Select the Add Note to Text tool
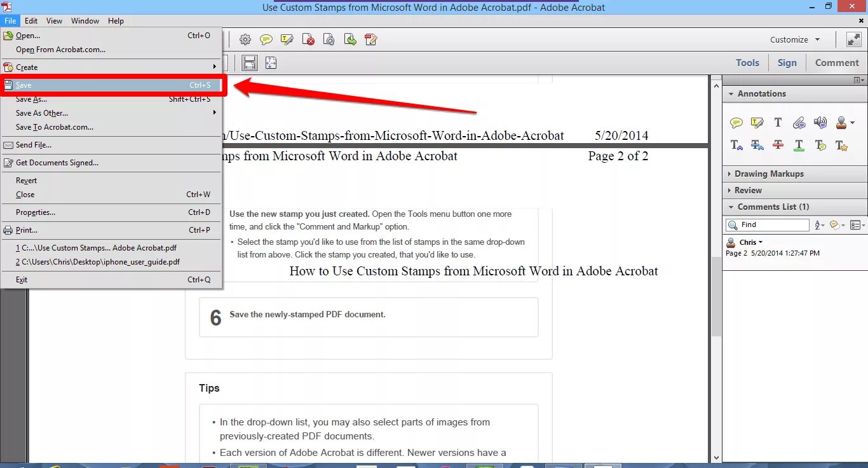 [820, 145]
